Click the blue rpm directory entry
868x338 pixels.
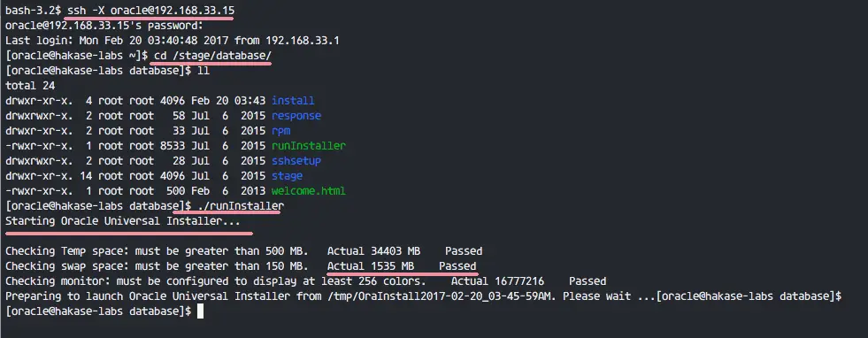tap(280, 131)
